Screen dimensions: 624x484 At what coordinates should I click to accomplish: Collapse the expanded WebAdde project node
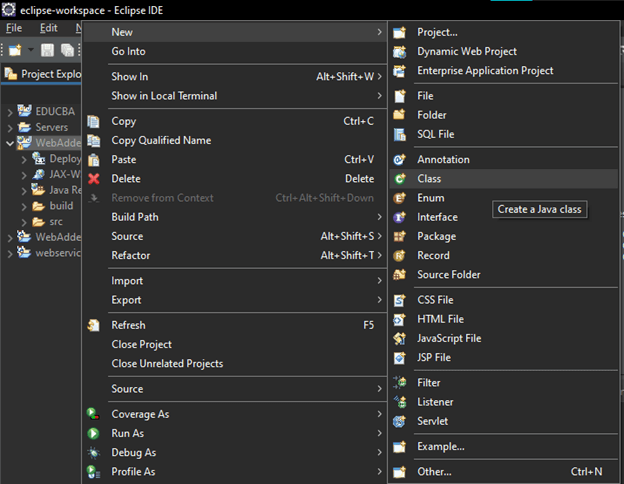10,144
